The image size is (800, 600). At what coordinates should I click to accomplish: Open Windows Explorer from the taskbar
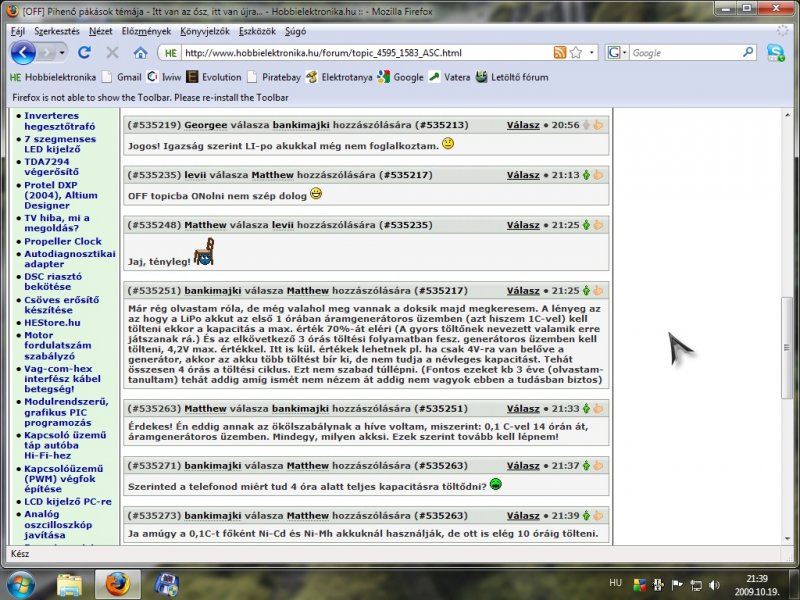point(69,585)
